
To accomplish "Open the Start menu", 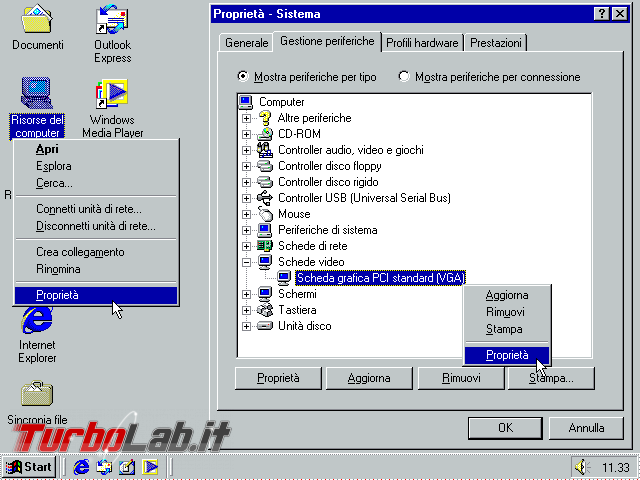I will click(29, 467).
